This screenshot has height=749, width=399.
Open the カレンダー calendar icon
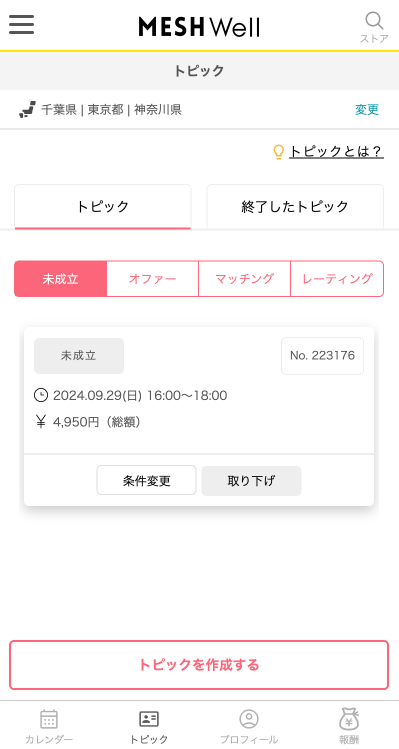pyautogui.click(x=49, y=719)
